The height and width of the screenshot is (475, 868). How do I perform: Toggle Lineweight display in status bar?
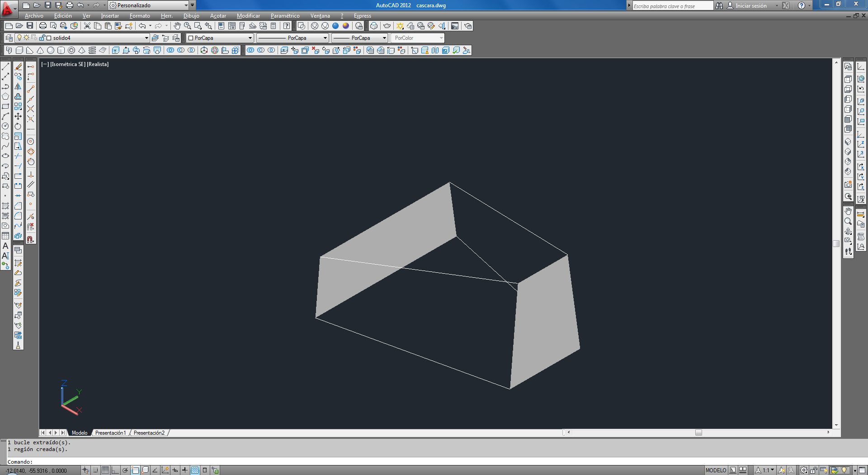coord(185,470)
